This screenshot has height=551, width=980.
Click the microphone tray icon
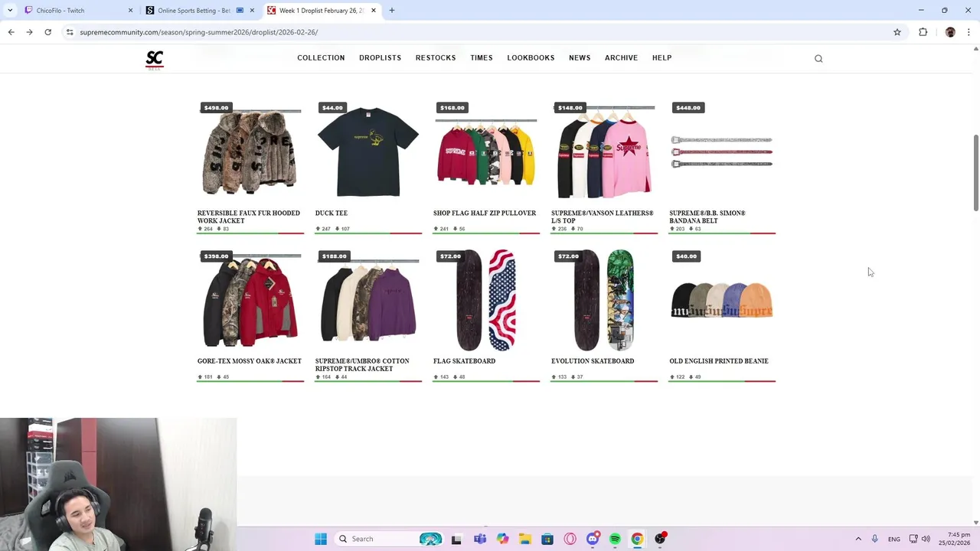click(x=874, y=539)
